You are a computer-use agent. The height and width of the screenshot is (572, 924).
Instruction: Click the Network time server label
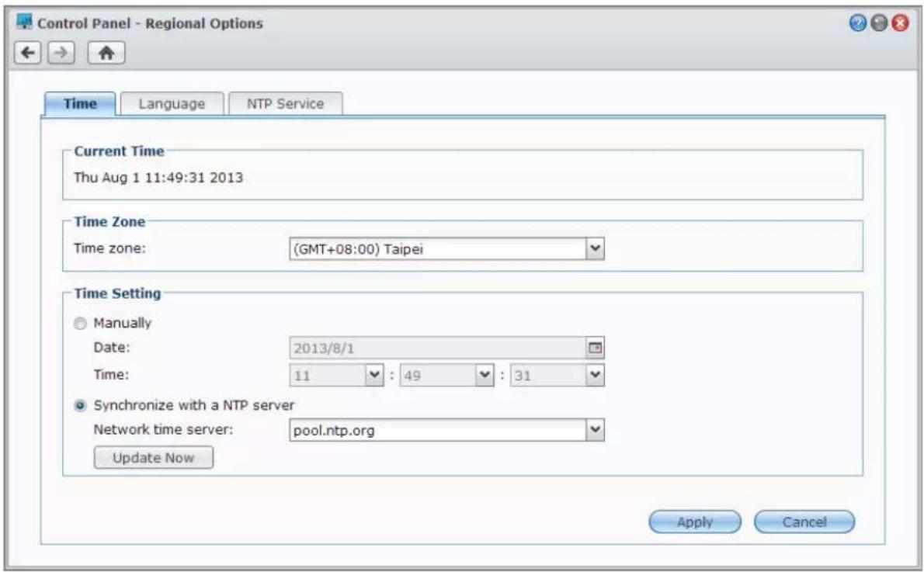pos(163,429)
